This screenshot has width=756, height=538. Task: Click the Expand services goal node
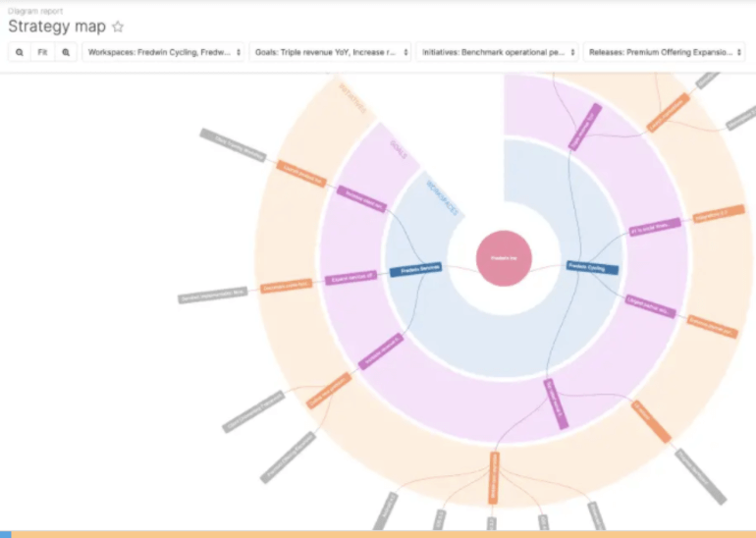point(351,277)
